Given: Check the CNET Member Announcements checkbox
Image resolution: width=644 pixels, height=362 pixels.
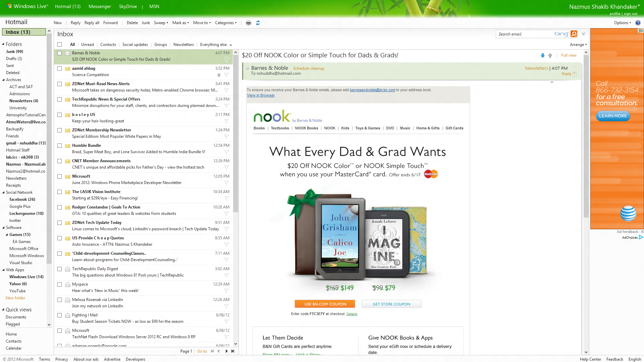Looking at the screenshot, I should (59, 161).
